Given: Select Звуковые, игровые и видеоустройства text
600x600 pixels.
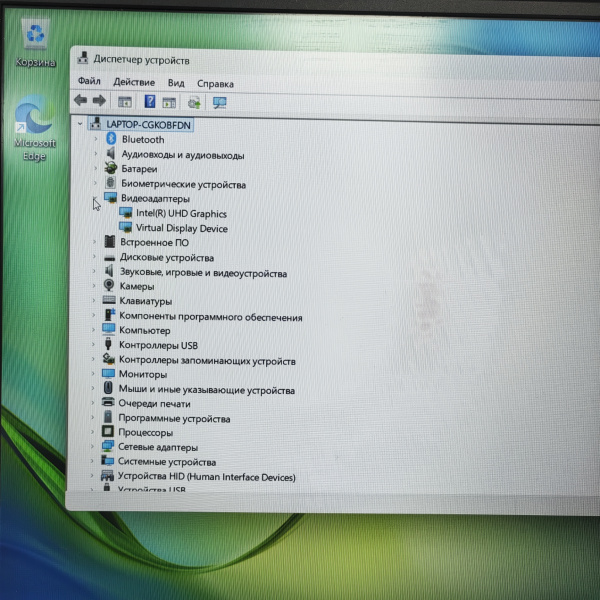Looking at the screenshot, I should [204, 273].
